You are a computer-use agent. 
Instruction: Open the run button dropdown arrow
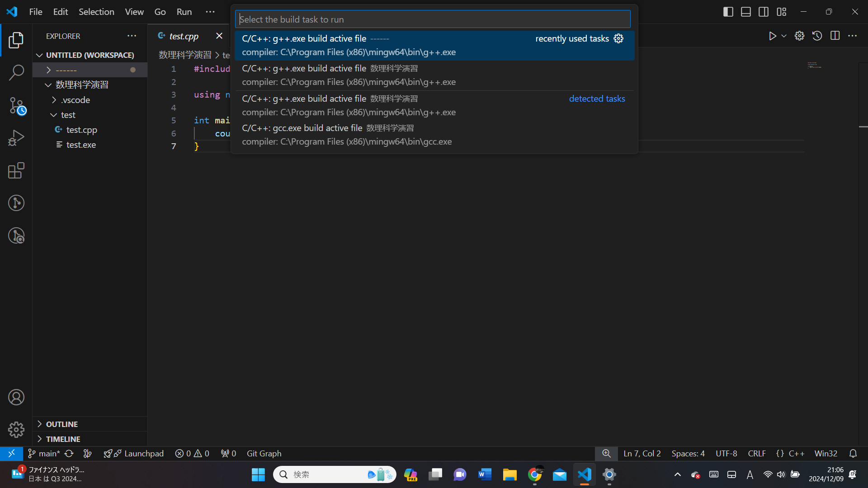784,36
